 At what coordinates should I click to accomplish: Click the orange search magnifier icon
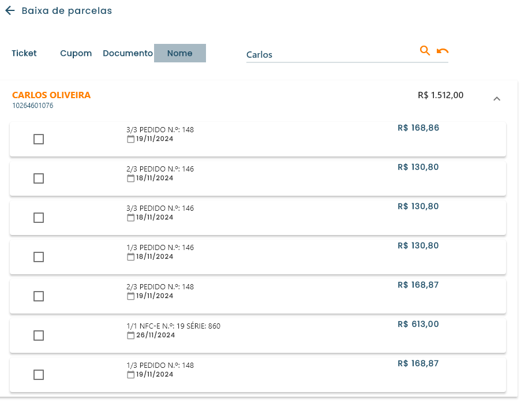coord(425,51)
